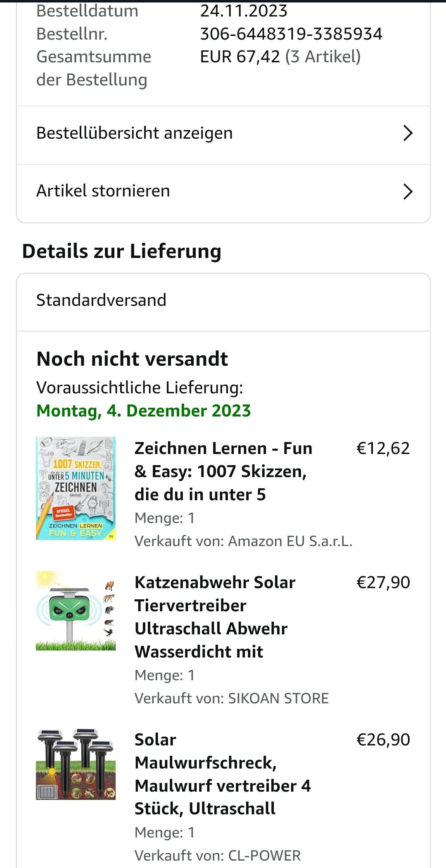Tap the €27,90 price of Katzenabwehr
Image resolution: width=446 pixels, height=868 pixels.
click(x=383, y=582)
